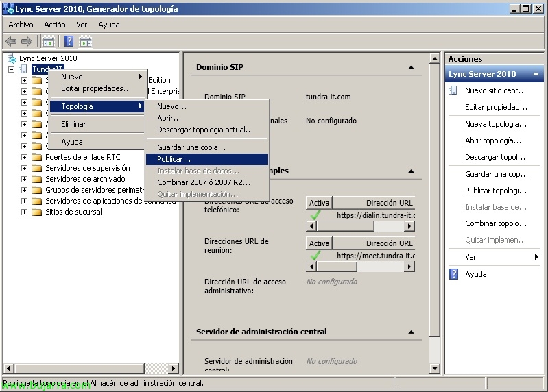Open the Nuevo submenu in context menu
This screenshot has width=548, height=392.
(x=97, y=77)
